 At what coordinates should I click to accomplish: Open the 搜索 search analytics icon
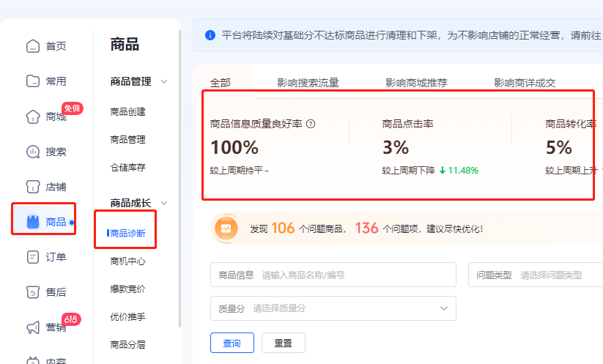point(33,152)
